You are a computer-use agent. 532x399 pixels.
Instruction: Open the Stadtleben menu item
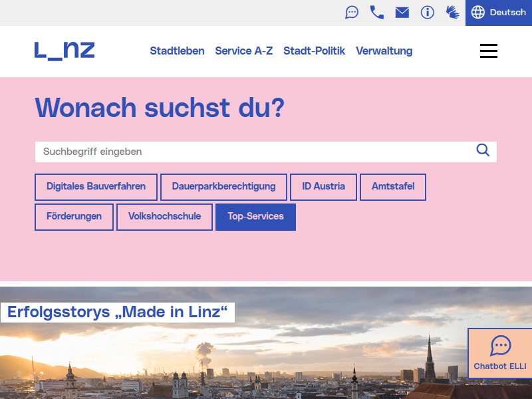(x=177, y=51)
